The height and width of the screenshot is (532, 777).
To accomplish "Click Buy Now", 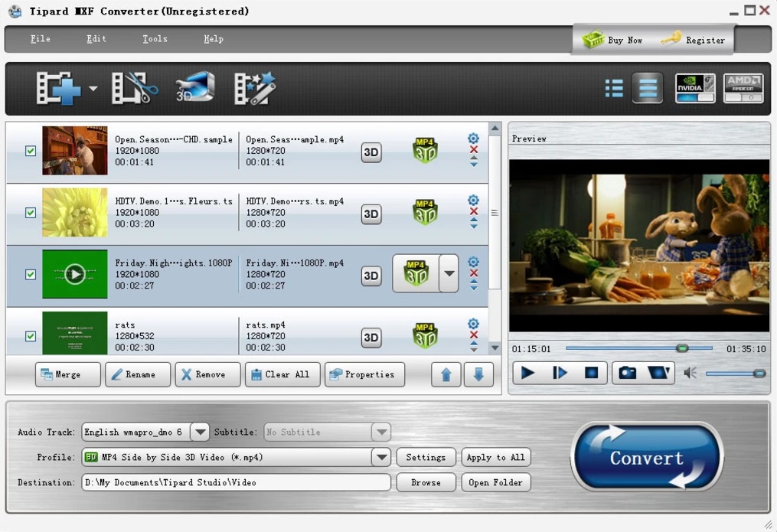I will (x=612, y=40).
